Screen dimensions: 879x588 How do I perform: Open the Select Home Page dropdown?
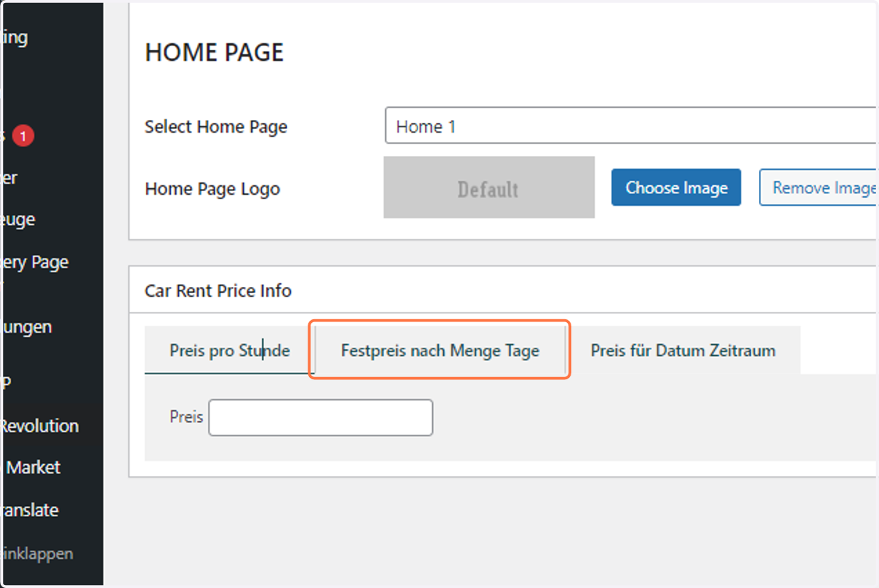click(631, 126)
